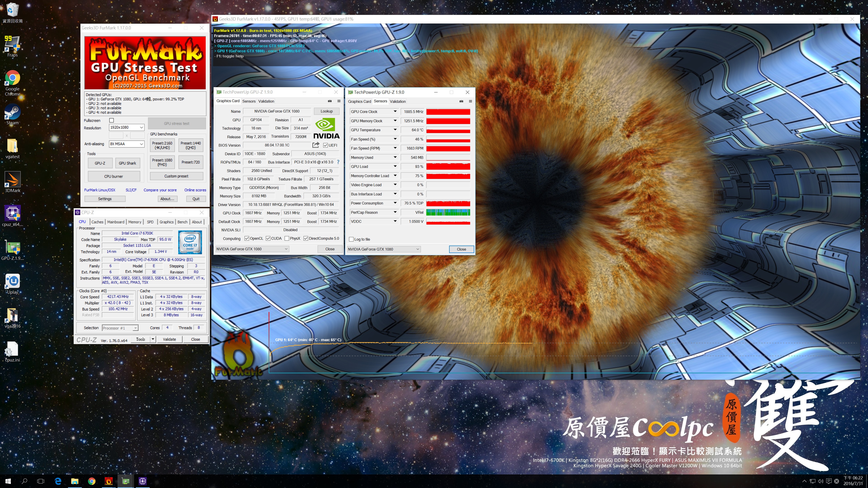Toggle the DirectCompute 5.0 checkbox
Screen dimensions: 868x488
click(306, 238)
